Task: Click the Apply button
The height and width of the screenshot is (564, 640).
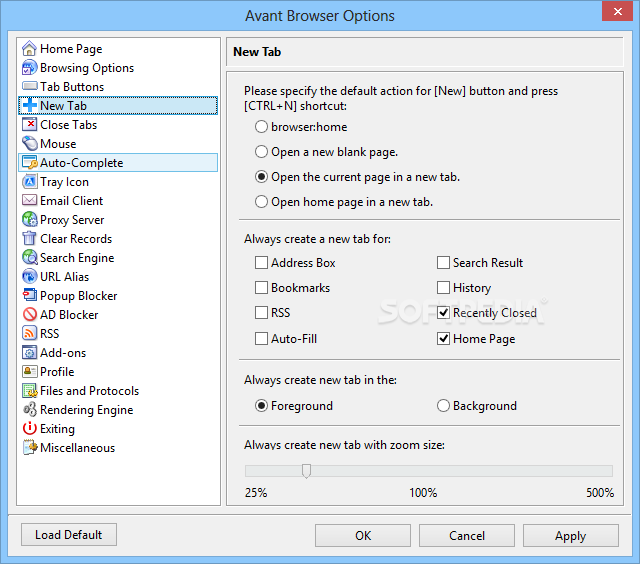Action: [571, 535]
